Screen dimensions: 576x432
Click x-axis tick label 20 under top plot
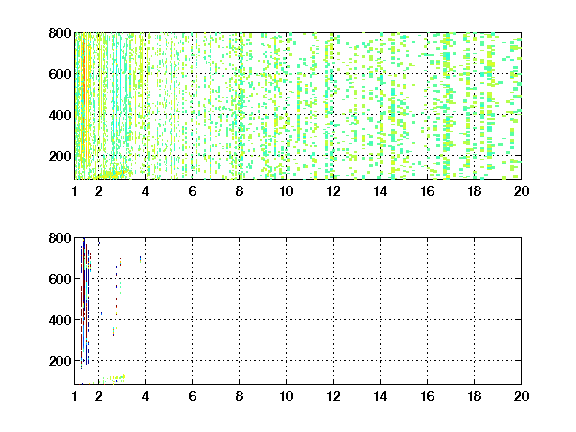521,191
